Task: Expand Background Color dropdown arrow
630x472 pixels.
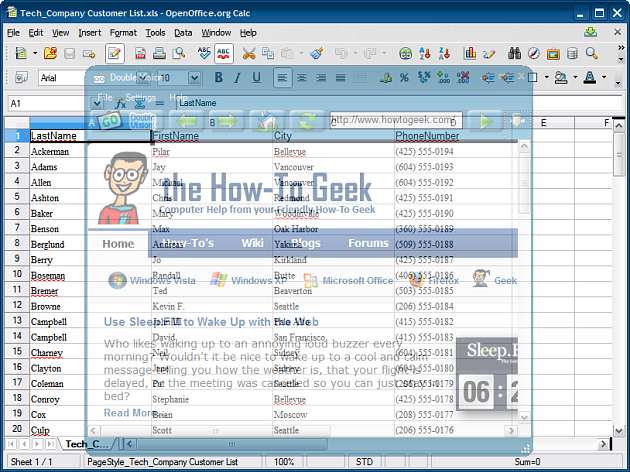Action: [575, 77]
